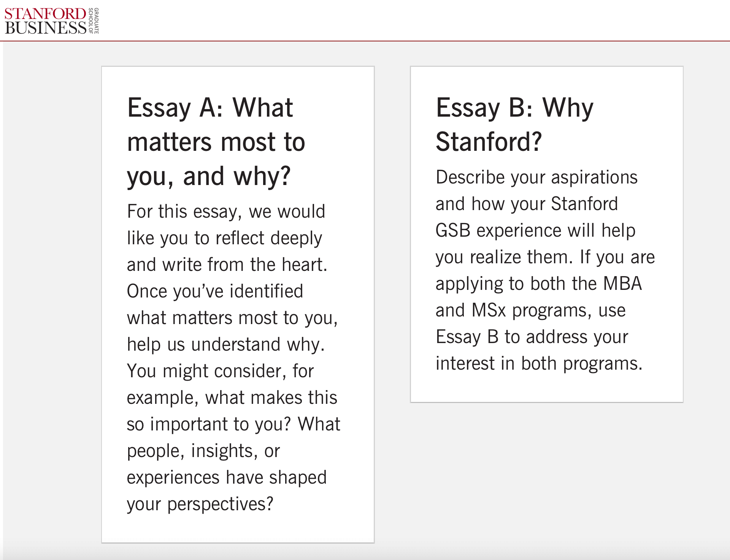Select the Essay B description paragraph
730x560 pixels.
click(x=545, y=270)
